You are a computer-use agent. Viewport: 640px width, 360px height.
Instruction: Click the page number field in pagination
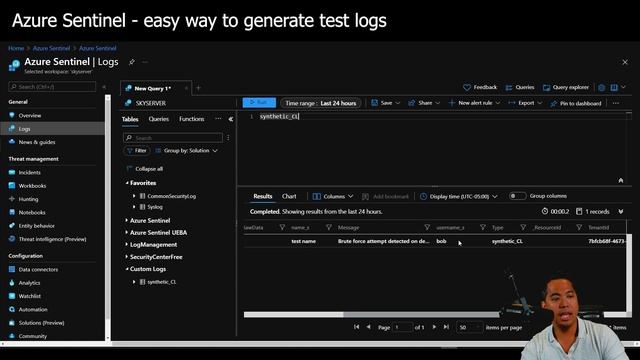pos(403,327)
